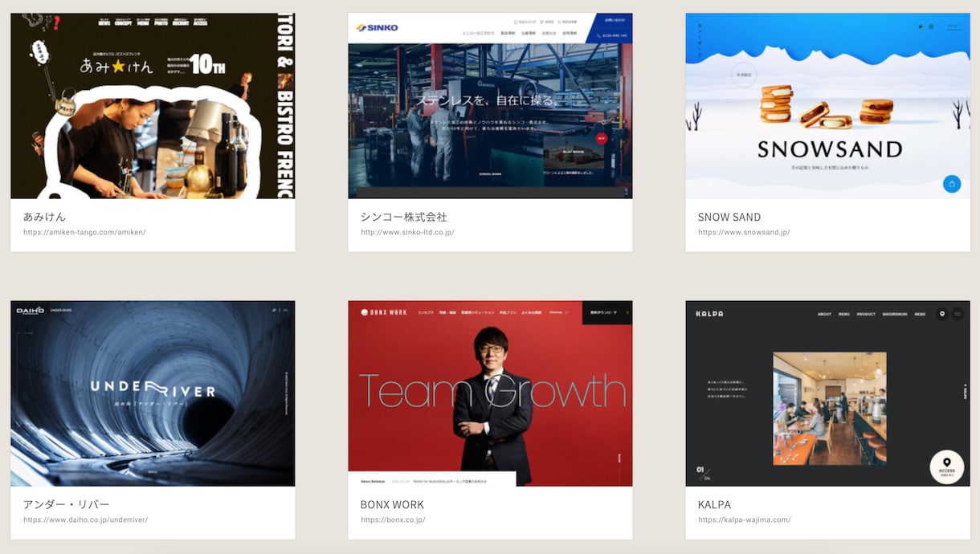Click PRODUCT in the KALPA preview menu

point(866,314)
